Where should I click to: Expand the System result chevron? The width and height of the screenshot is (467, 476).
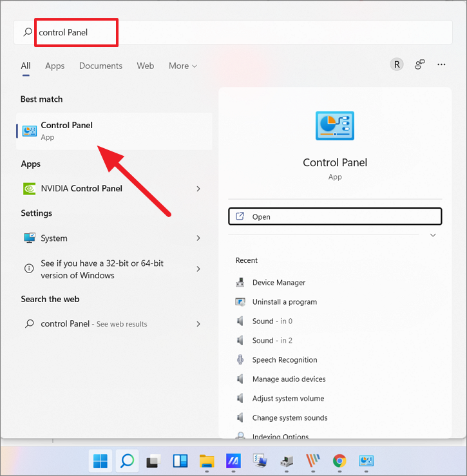pyautogui.click(x=198, y=238)
